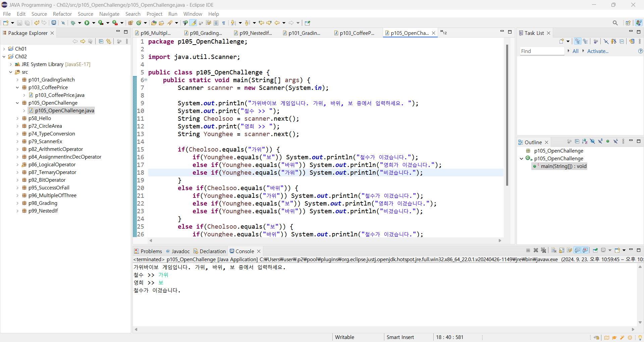644x342 pixels.
Task: Open the Open Perspective icon
Action: (x=628, y=23)
